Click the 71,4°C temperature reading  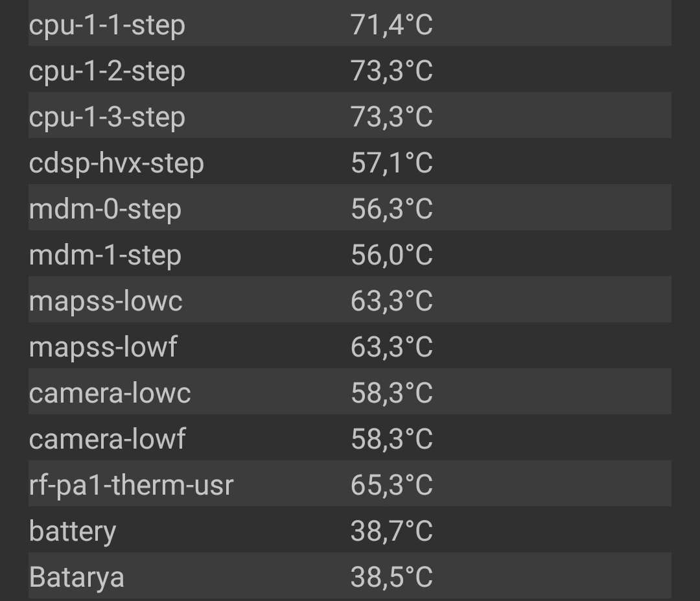click(391, 26)
